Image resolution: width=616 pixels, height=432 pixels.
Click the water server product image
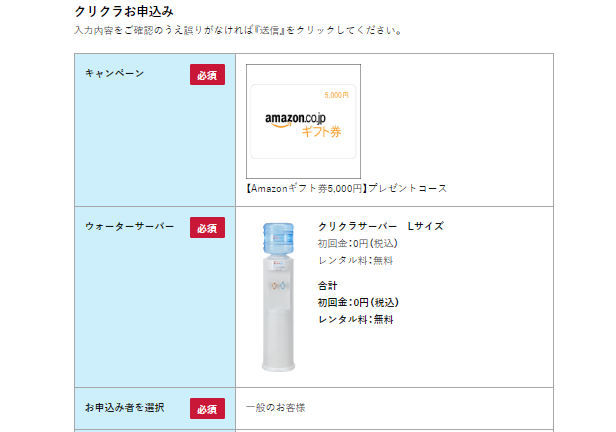pyautogui.click(x=275, y=295)
